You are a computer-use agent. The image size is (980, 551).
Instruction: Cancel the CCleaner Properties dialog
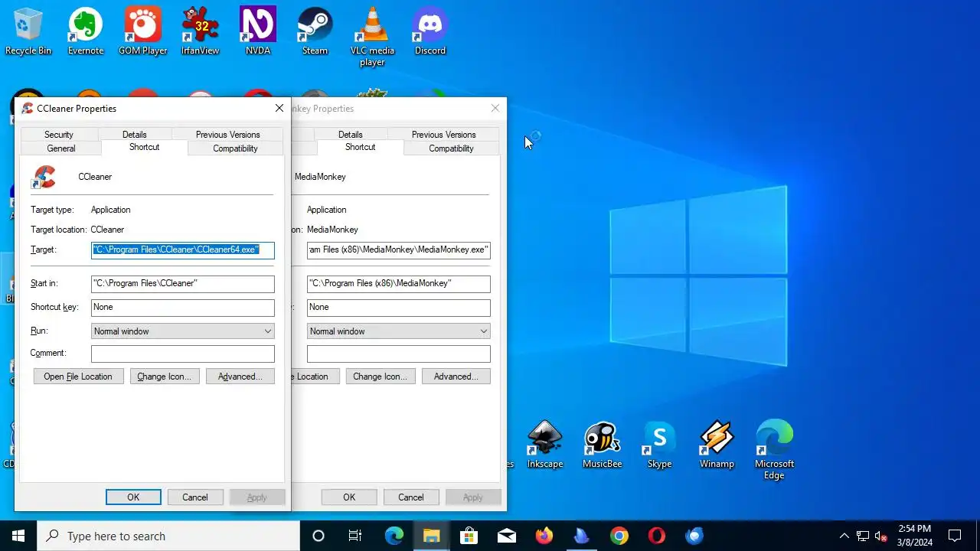point(195,497)
